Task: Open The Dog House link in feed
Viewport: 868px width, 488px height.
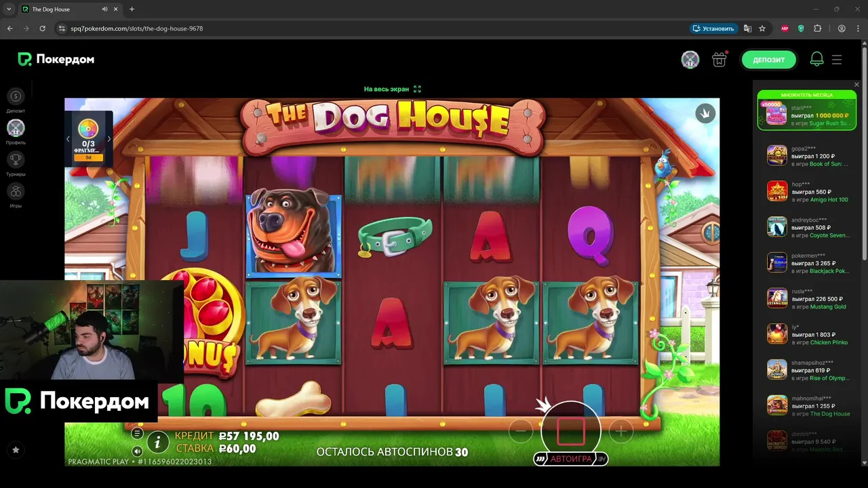Action: click(829, 413)
